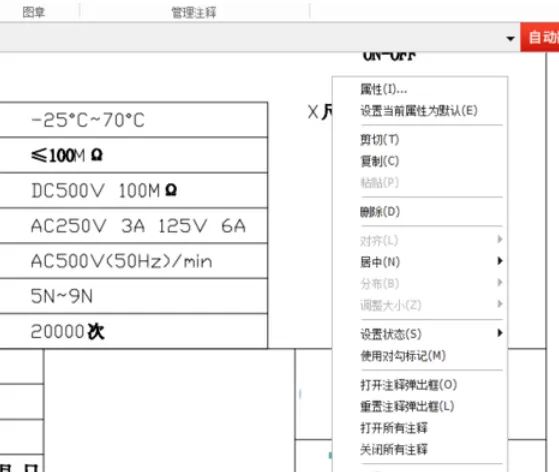The width and height of the screenshot is (559, 472).
Task: Select 关闭所有注释 menu entry
Action: [x=420, y=450]
